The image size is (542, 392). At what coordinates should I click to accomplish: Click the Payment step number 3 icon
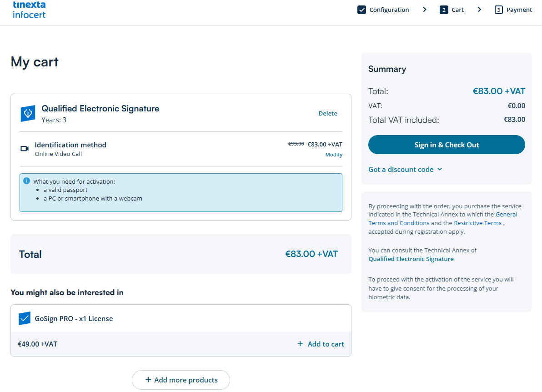[x=499, y=10]
